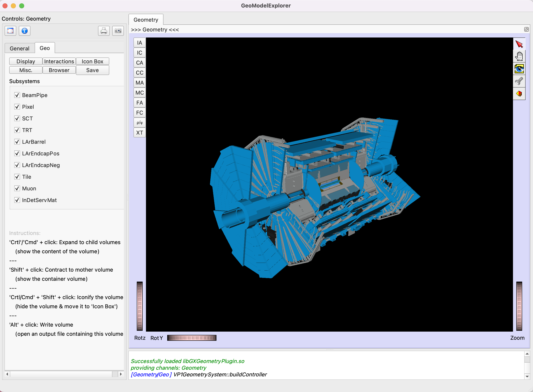Click the log pane scroll-up arrow

[x=527, y=354]
